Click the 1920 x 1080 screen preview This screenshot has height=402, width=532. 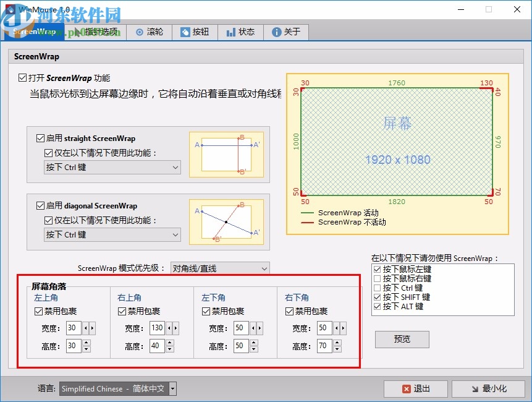[397, 142]
